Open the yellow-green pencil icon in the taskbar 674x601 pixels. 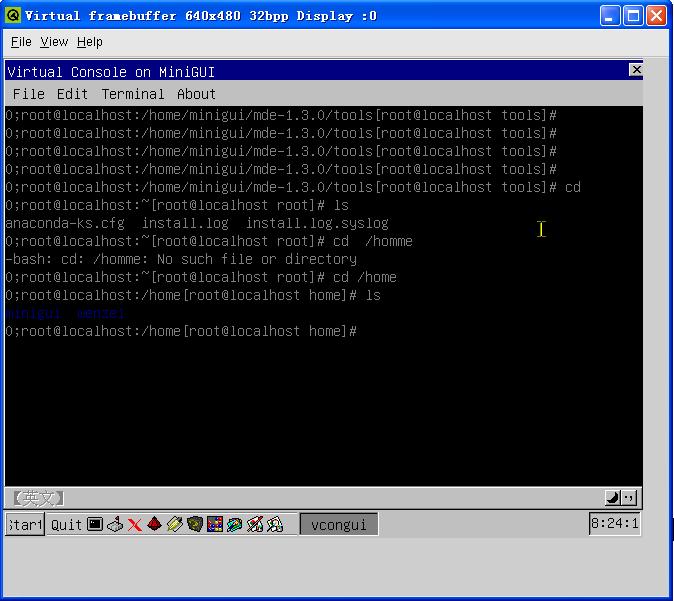pos(175,524)
